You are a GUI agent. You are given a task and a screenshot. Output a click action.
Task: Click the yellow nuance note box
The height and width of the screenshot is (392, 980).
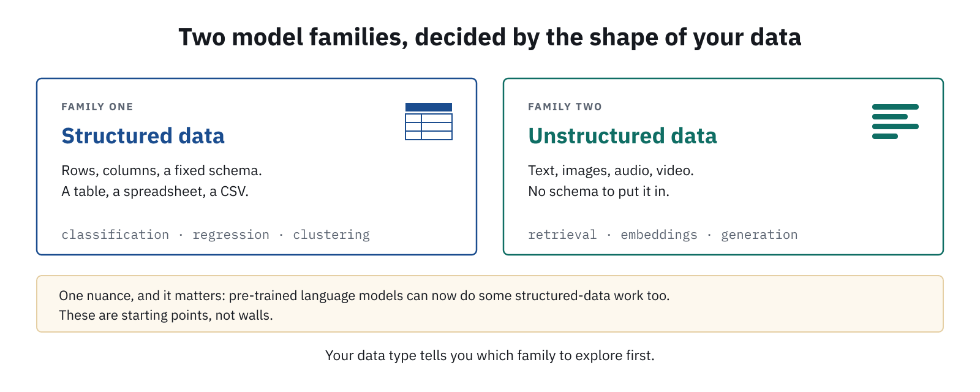[x=490, y=304]
